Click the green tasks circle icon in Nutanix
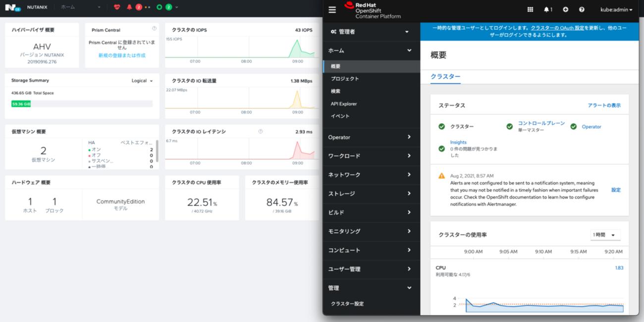644x322 pixels. click(x=159, y=7)
